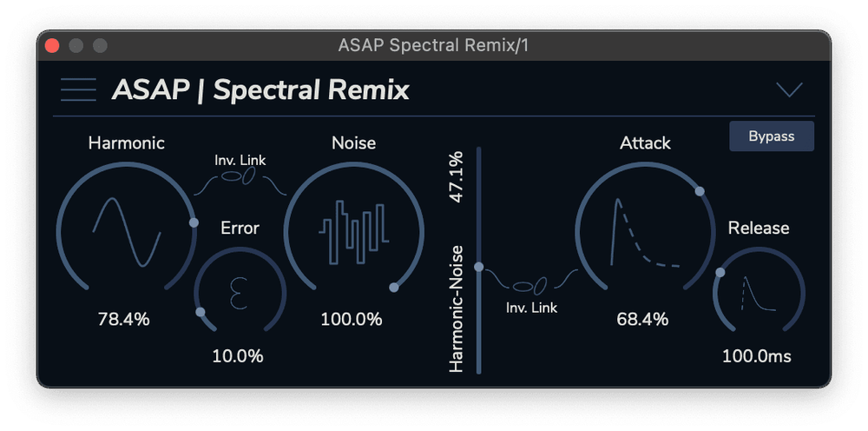This screenshot has height=431, width=868.
Task: Click the Attack value 68.4%
Action: (x=642, y=319)
